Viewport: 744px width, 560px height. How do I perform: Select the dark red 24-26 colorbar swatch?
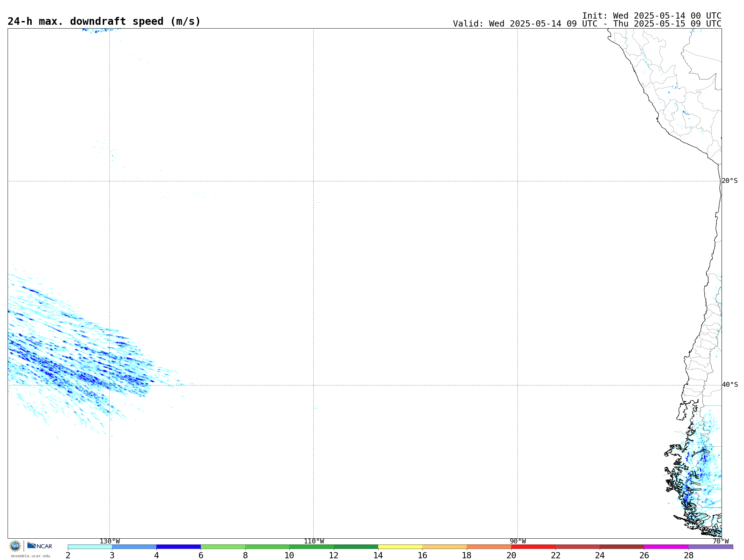tap(622, 547)
